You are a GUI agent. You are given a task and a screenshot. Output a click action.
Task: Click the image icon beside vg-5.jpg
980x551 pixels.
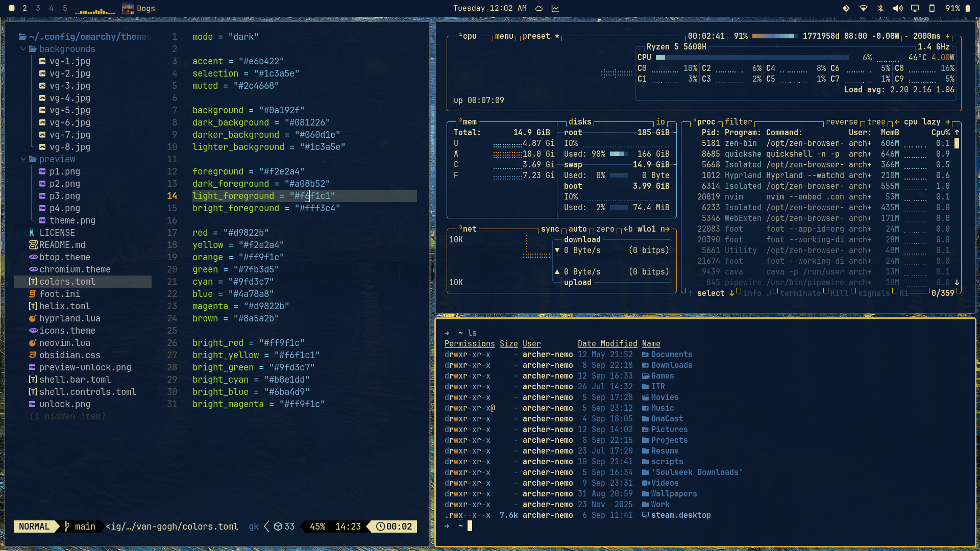pos(42,110)
